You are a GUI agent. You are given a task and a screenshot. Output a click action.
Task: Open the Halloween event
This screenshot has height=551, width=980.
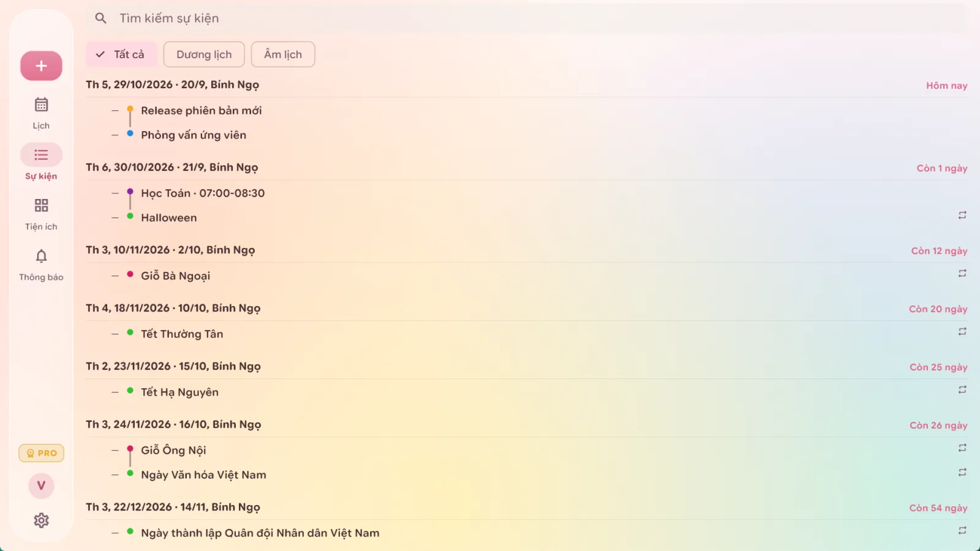pyautogui.click(x=169, y=218)
